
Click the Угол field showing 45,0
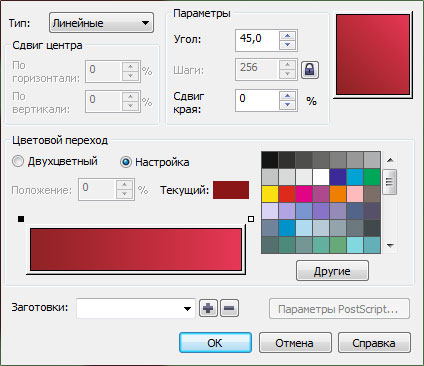click(257, 40)
